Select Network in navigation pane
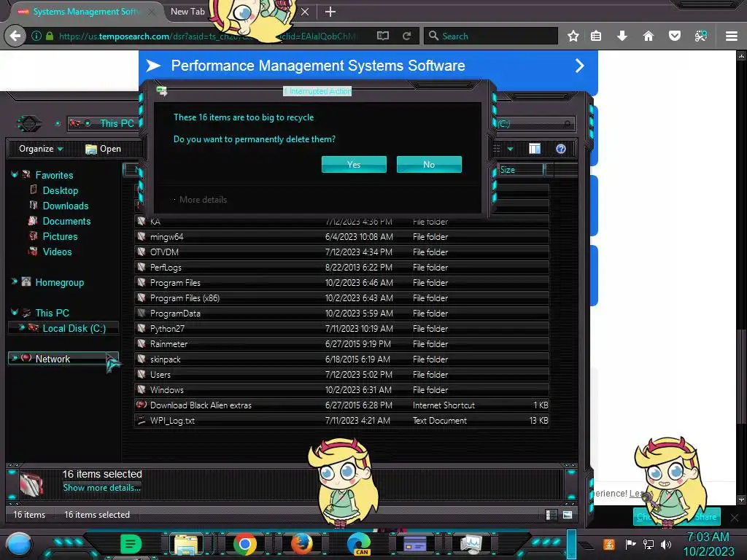Image resolution: width=747 pixels, height=560 pixels. (53, 359)
